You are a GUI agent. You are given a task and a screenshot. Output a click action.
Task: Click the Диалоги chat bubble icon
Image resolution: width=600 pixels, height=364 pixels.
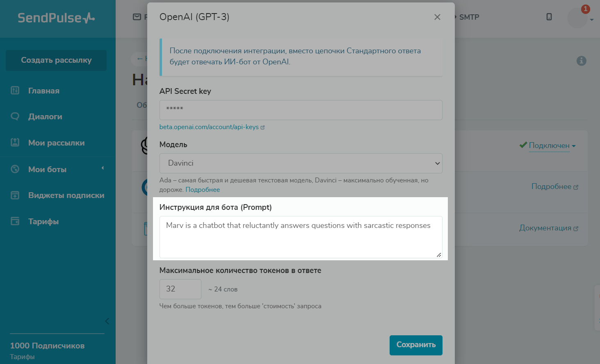(x=15, y=116)
